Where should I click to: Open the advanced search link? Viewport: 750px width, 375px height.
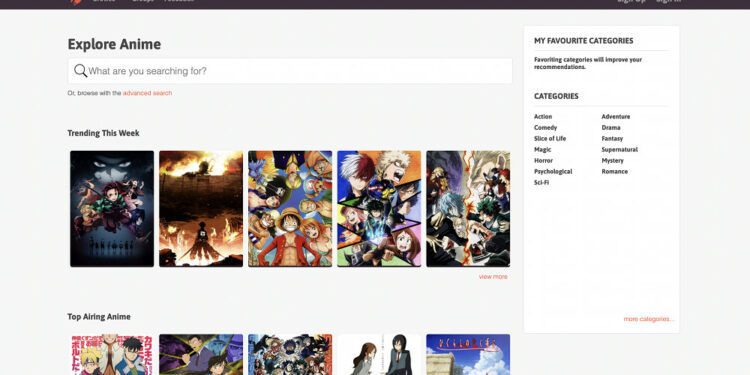[x=147, y=93]
